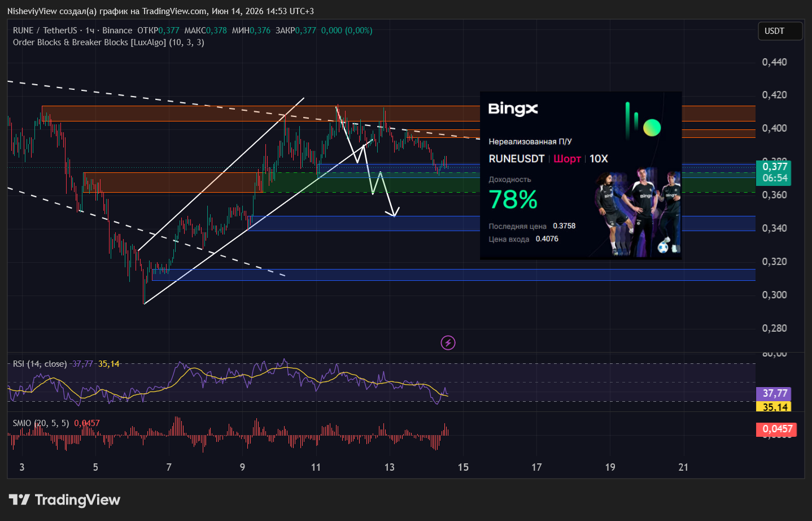Select Order Blocks & Breaker Blocks indicator legend
Image resolution: width=812 pixels, height=521 pixels.
(108, 42)
